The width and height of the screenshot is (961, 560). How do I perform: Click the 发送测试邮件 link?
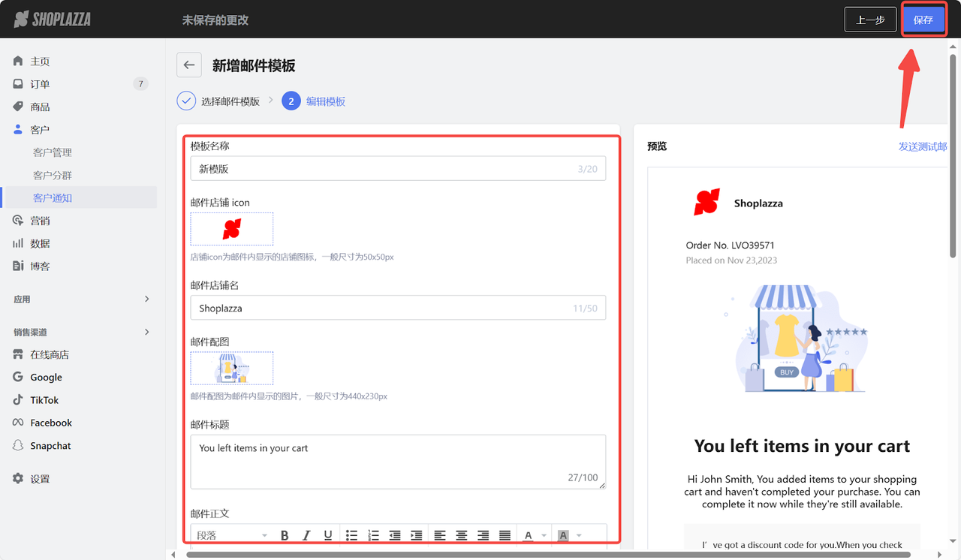(924, 146)
